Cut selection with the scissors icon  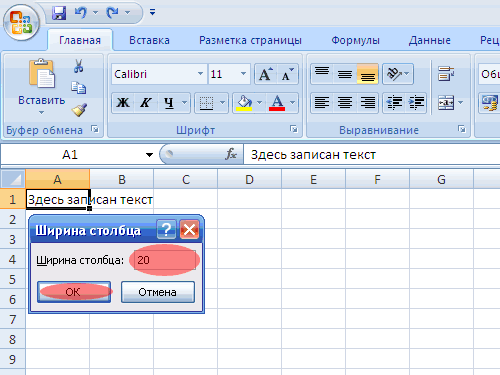point(79,66)
